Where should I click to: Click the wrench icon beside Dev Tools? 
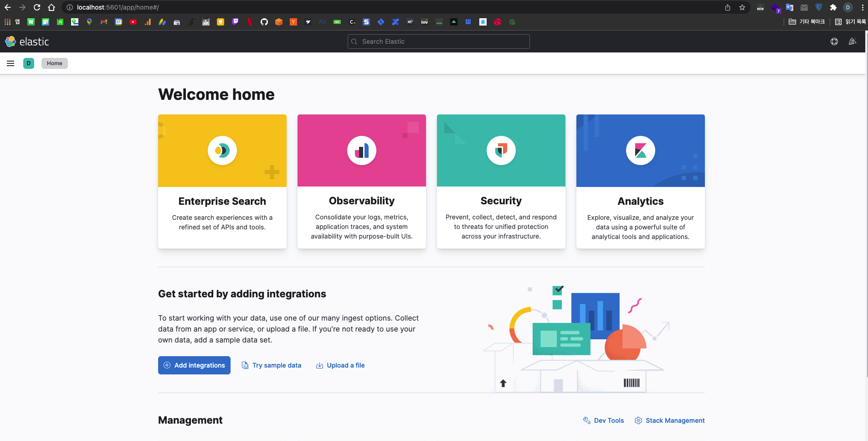pos(587,420)
